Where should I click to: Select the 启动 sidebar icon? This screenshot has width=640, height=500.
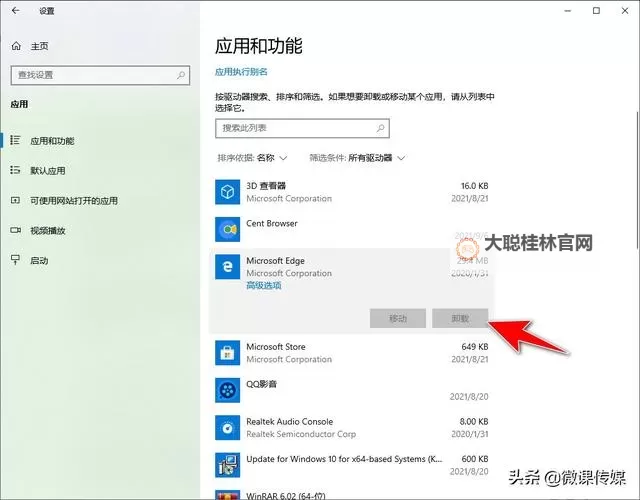point(15,260)
